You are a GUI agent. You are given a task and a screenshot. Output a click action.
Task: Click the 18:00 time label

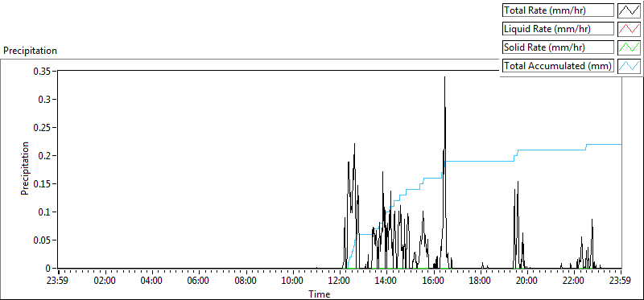pyautogui.click(x=481, y=282)
